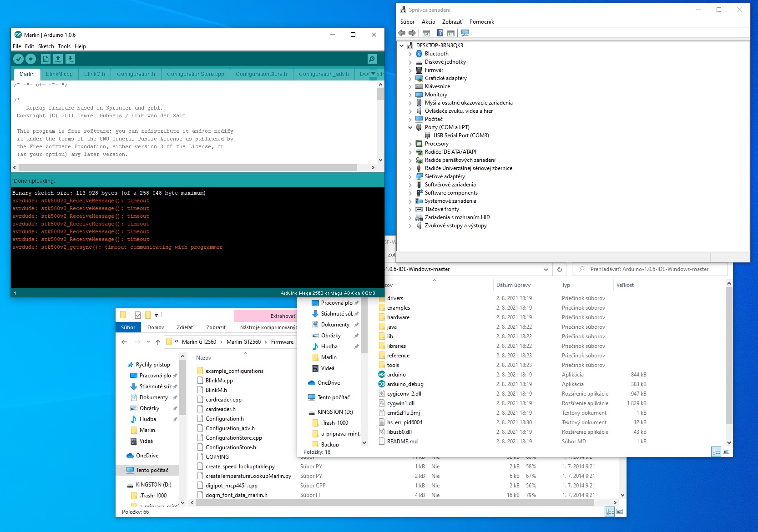
Task: Open Arduino tabs dropdown arrow
Action: tap(373, 74)
